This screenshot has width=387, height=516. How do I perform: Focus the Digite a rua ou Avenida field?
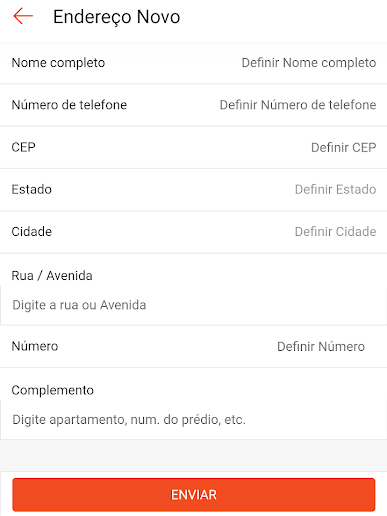(x=193, y=305)
